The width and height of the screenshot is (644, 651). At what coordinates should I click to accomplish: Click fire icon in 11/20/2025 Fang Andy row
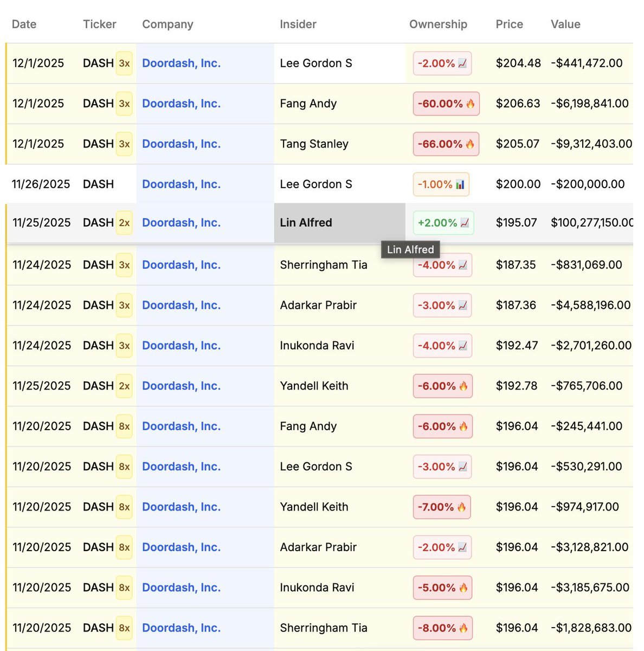point(463,426)
